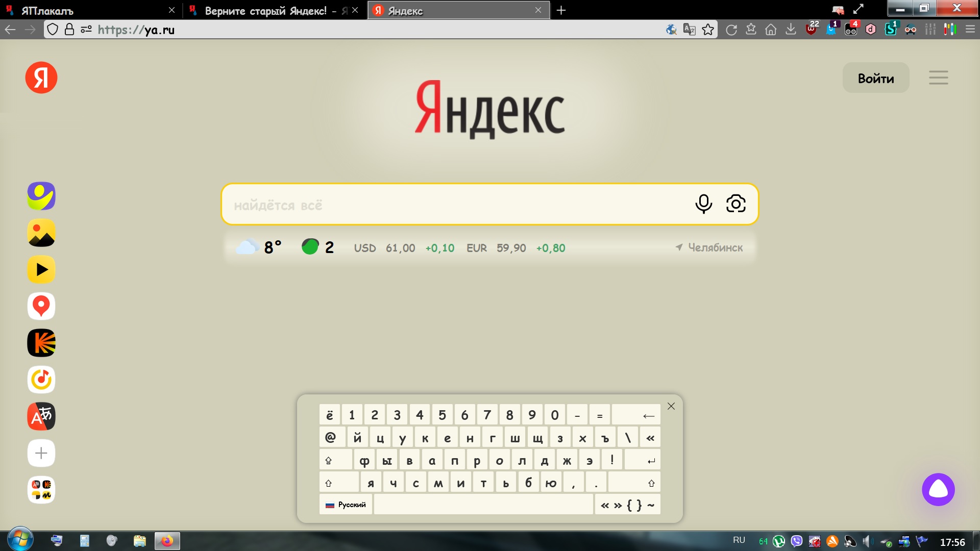Click the Яндекс large logo
Image resolution: width=980 pixels, height=551 pixels.
coord(490,110)
